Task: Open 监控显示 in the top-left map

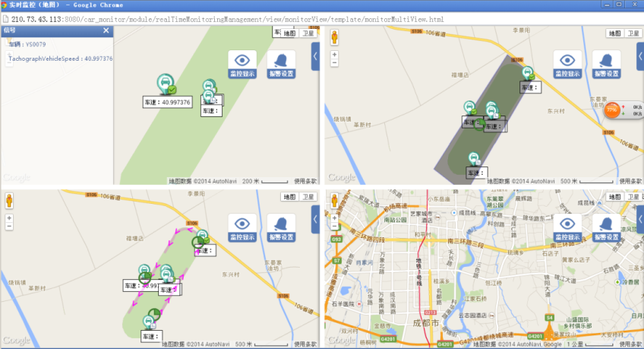Action: 242,65
